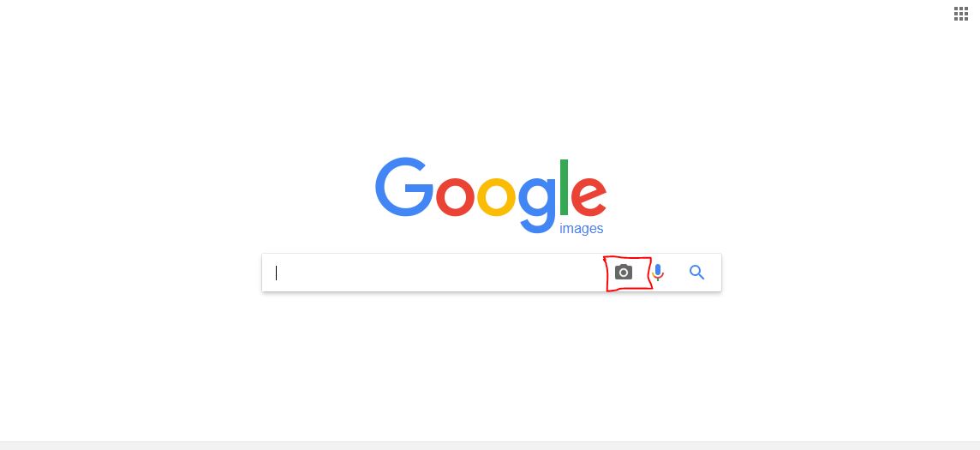This screenshot has height=450, width=980.
Task: Click the blue capital G in the logo
Action: pyautogui.click(x=404, y=187)
